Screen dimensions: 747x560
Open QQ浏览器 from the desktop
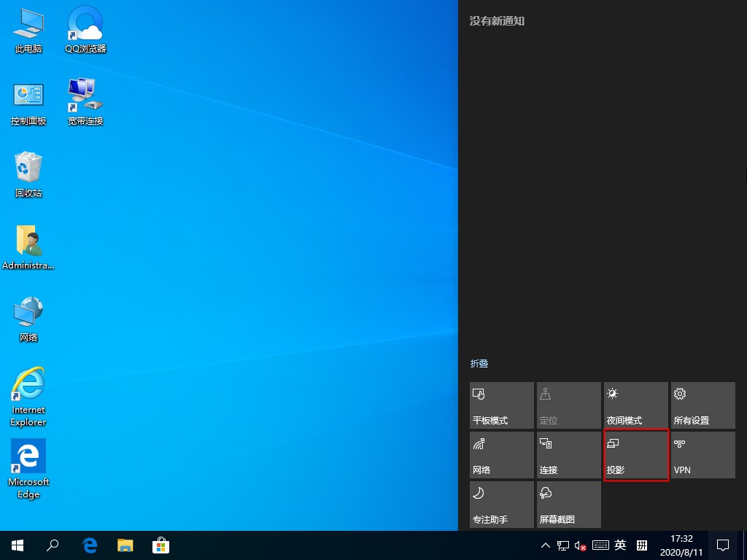[85, 29]
